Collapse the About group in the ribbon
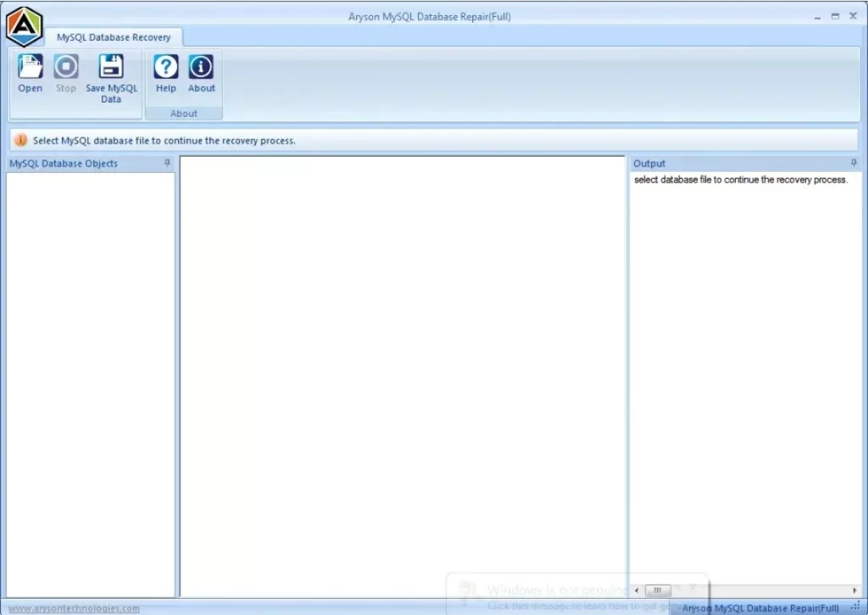Image resolution: width=868 pixels, height=615 pixels. pyautogui.click(x=184, y=113)
